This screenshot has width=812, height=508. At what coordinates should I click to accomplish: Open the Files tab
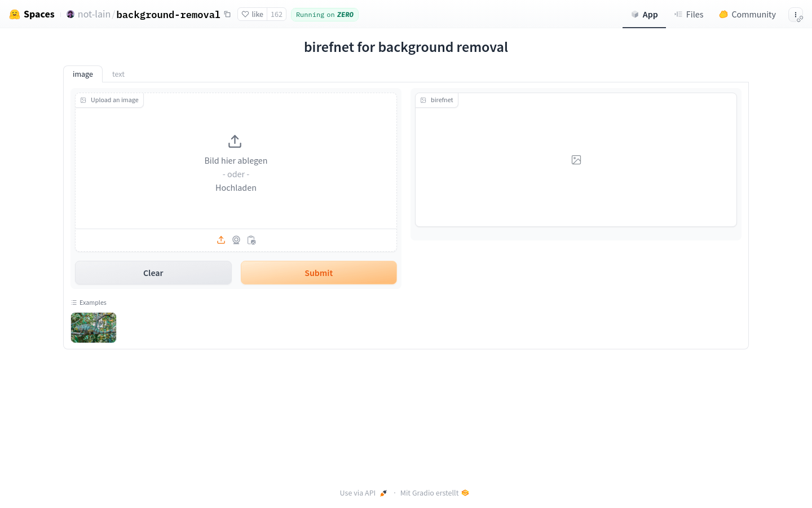[689, 14]
